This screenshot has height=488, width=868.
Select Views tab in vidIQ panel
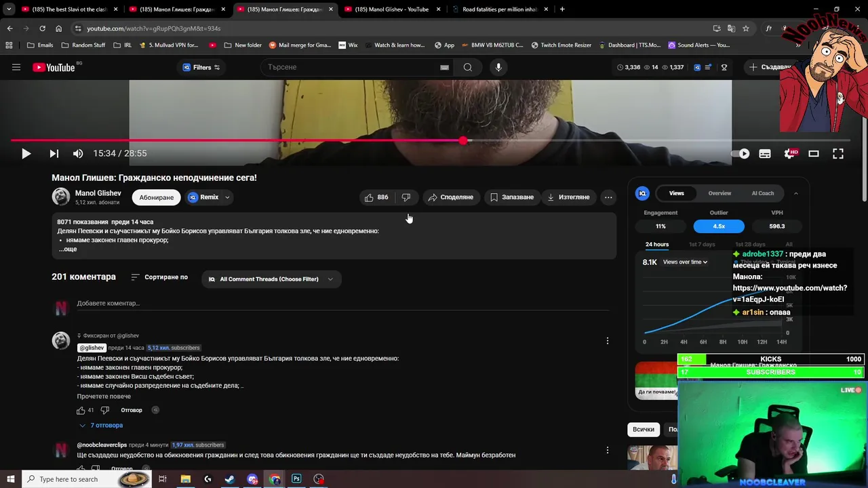point(677,193)
